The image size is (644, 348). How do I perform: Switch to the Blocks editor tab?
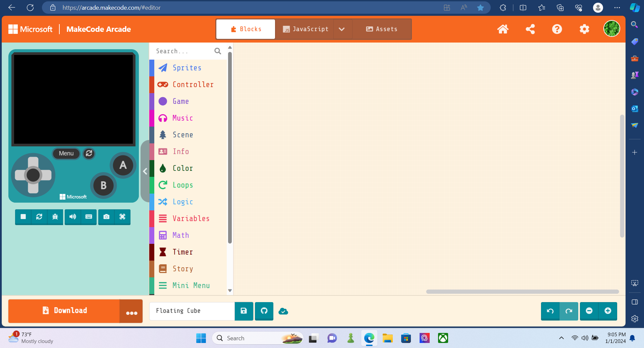point(246,29)
